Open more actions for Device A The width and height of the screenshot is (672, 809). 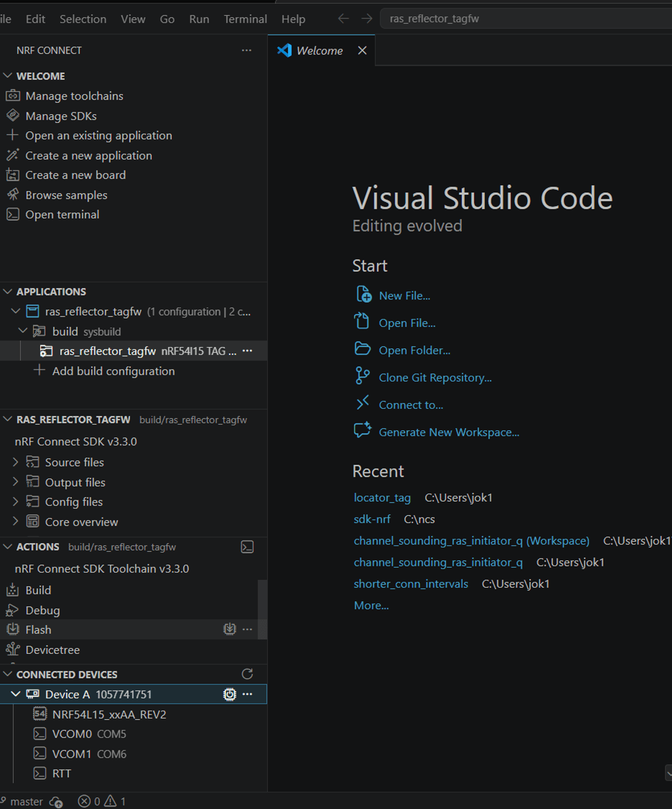(247, 694)
